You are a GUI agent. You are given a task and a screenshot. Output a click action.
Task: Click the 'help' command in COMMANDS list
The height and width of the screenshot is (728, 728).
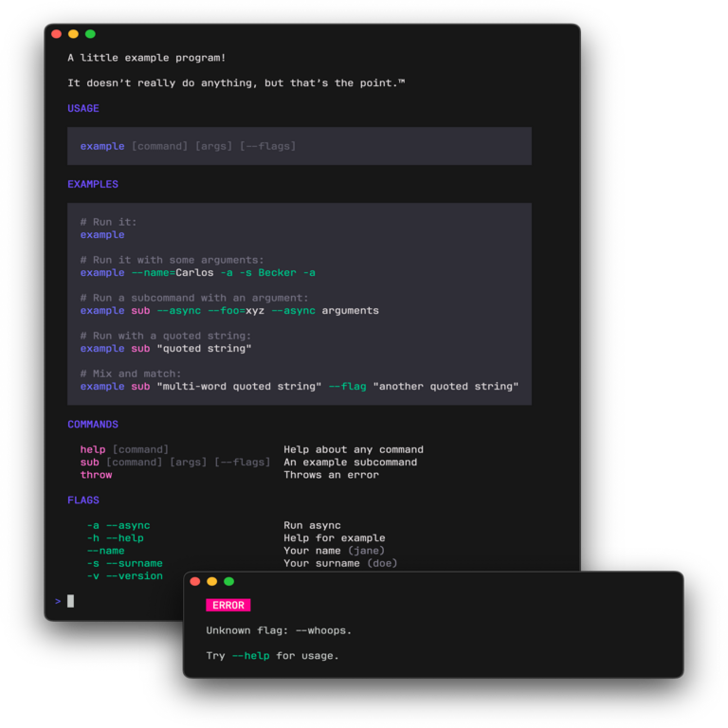[93, 450]
